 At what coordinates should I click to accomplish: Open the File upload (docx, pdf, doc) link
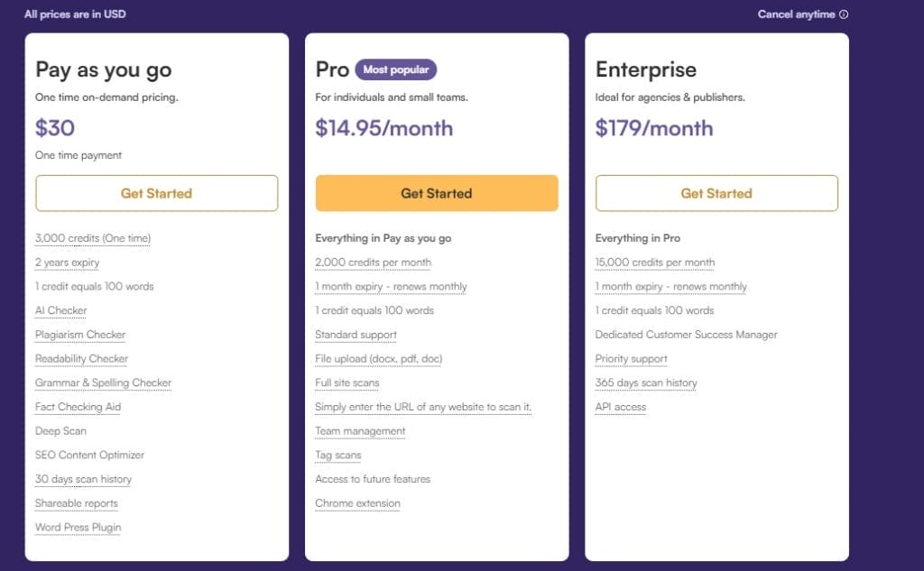[x=380, y=359]
